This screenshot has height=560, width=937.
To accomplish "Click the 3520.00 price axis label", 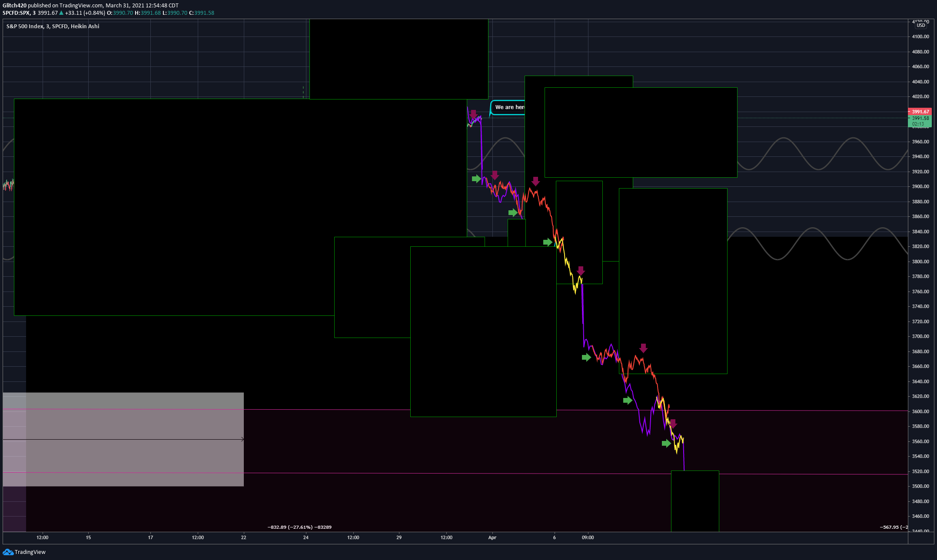I will tap(920, 471).
